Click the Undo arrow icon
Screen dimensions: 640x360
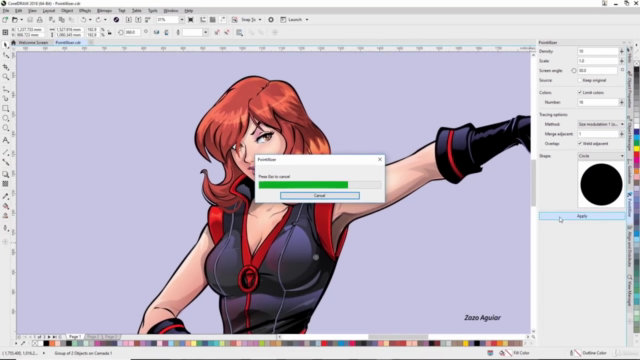83,20
